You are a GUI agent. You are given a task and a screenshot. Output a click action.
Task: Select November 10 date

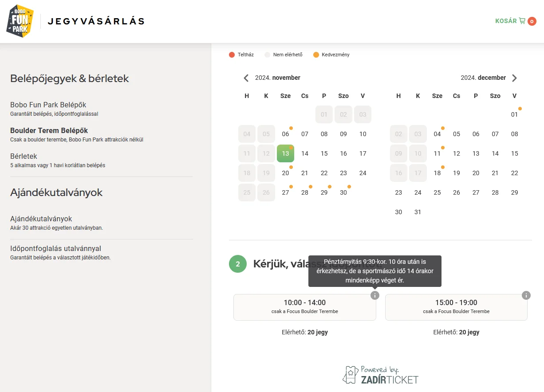pyautogui.click(x=363, y=134)
